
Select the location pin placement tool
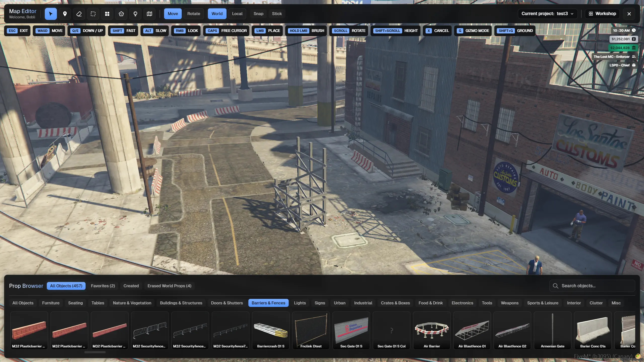tap(65, 14)
